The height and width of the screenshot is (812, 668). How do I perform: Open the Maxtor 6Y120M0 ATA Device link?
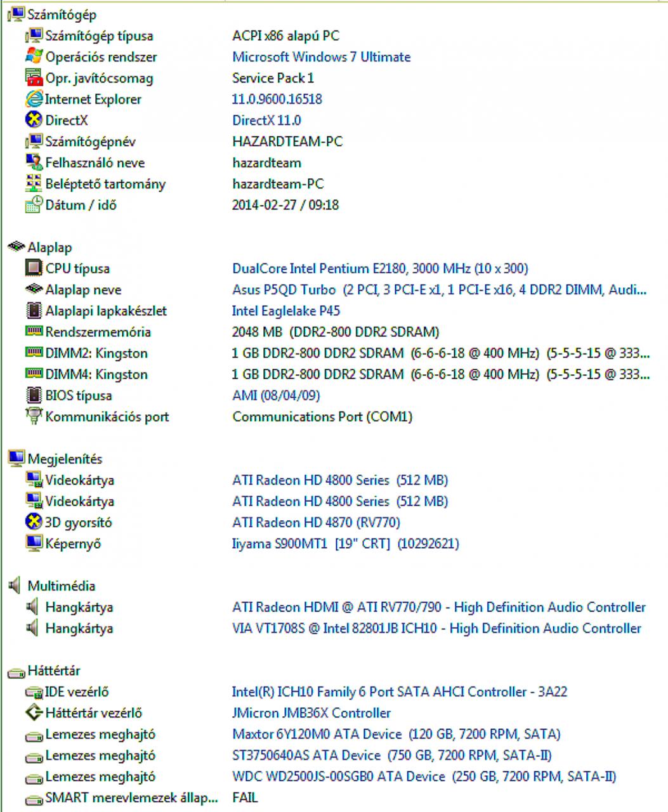coord(396,734)
